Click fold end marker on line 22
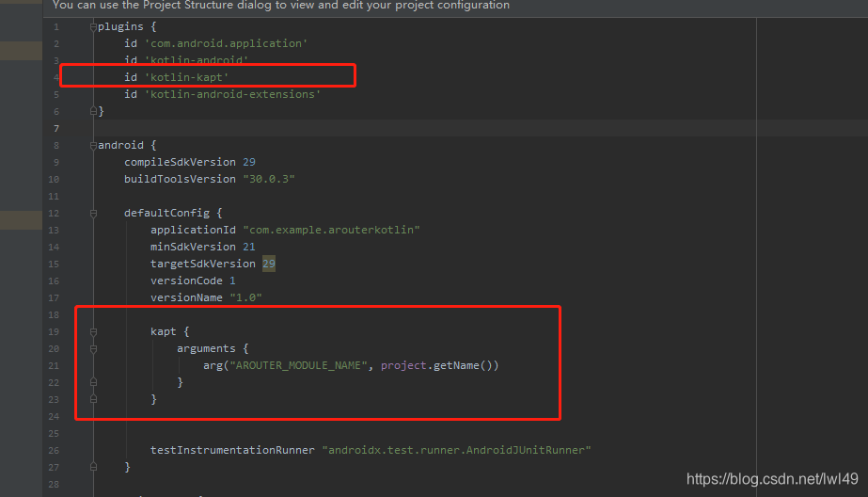The image size is (868, 497). pyautogui.click(x=93, y=382)
